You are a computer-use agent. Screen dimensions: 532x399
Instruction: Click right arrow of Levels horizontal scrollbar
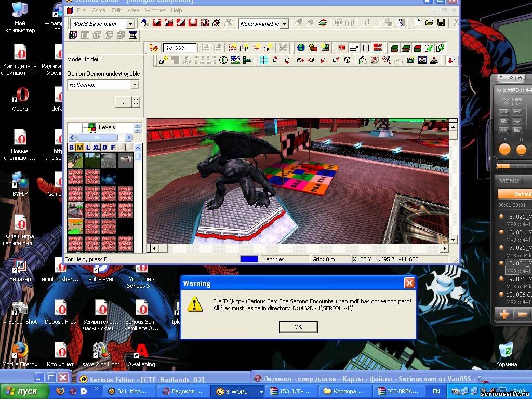(128, 137)
